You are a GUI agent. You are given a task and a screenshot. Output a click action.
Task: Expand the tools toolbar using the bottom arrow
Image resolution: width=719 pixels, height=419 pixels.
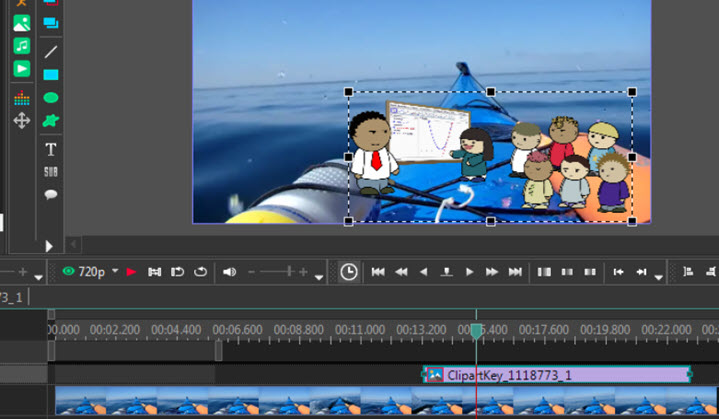(49, 246)
